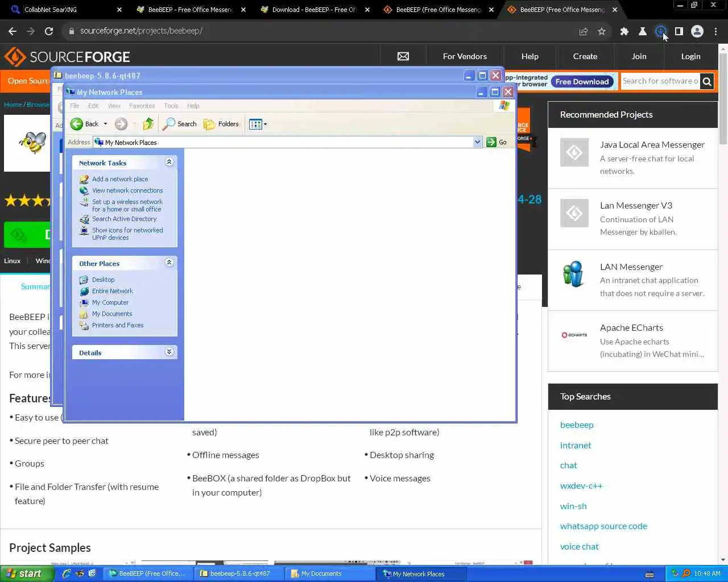Viewport: 728px width, 582px height.
Task: Open the Address bar dropdown arrow
Action: (477, 142)
